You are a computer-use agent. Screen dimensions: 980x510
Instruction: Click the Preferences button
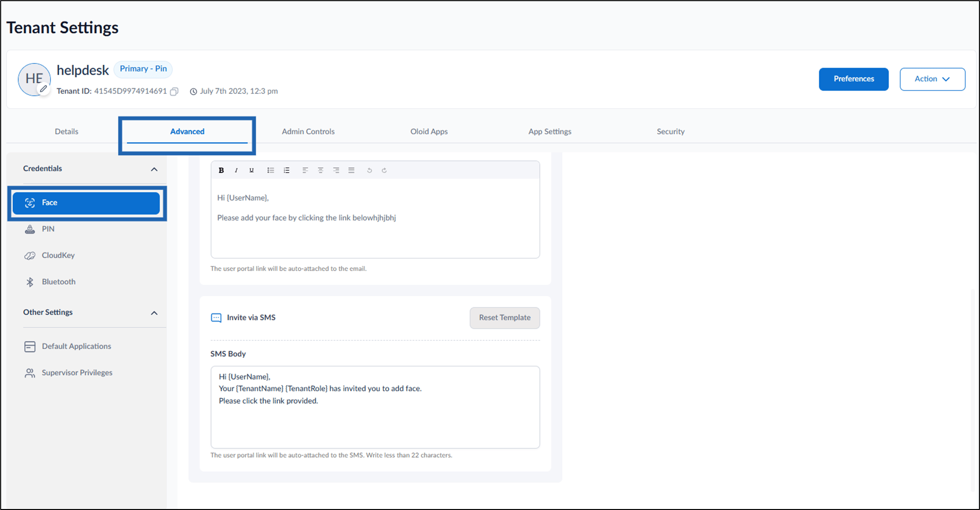(853, 79)
